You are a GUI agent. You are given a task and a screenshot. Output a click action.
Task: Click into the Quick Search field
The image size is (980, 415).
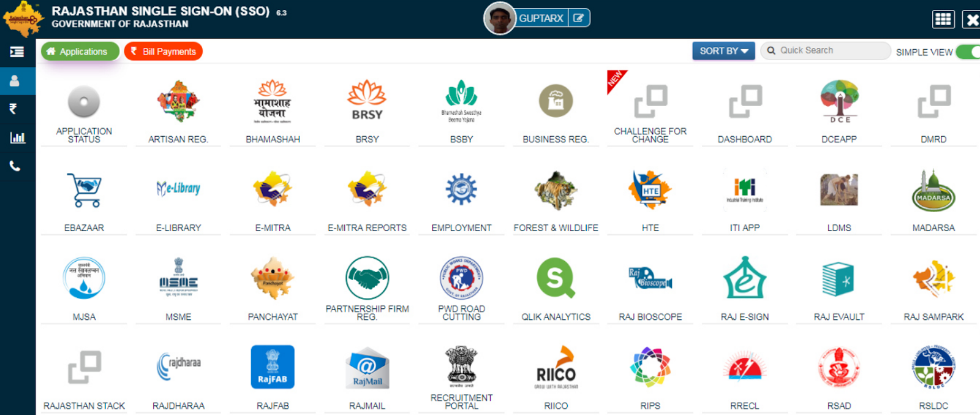826,50
